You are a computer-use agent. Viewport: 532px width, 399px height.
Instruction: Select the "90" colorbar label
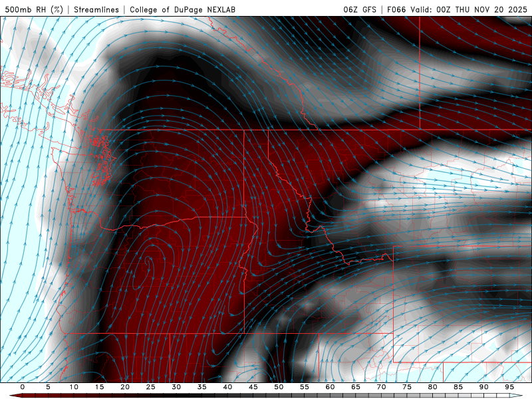483,387
